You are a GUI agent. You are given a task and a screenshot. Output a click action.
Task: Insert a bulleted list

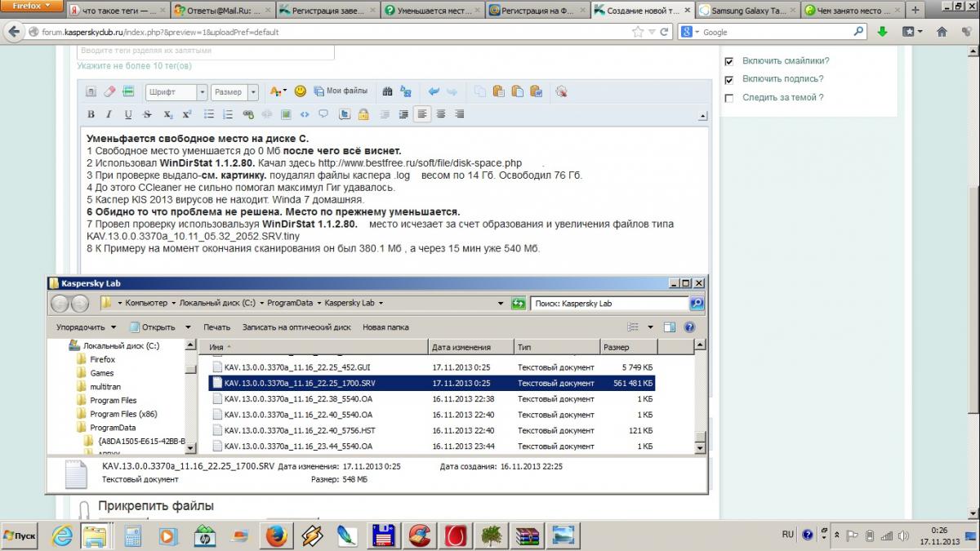pyautogui.click(x=209, y=114)
